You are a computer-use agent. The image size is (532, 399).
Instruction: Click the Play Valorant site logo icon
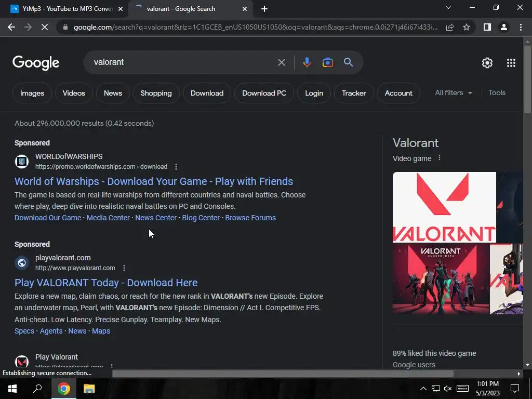pyautogui.click(x=22, y=362)
